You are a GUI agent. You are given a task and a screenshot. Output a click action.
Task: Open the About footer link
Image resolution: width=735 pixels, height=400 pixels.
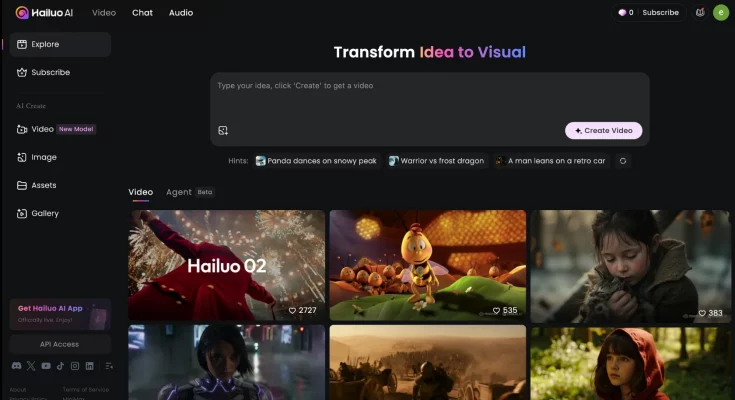[18, 390]
